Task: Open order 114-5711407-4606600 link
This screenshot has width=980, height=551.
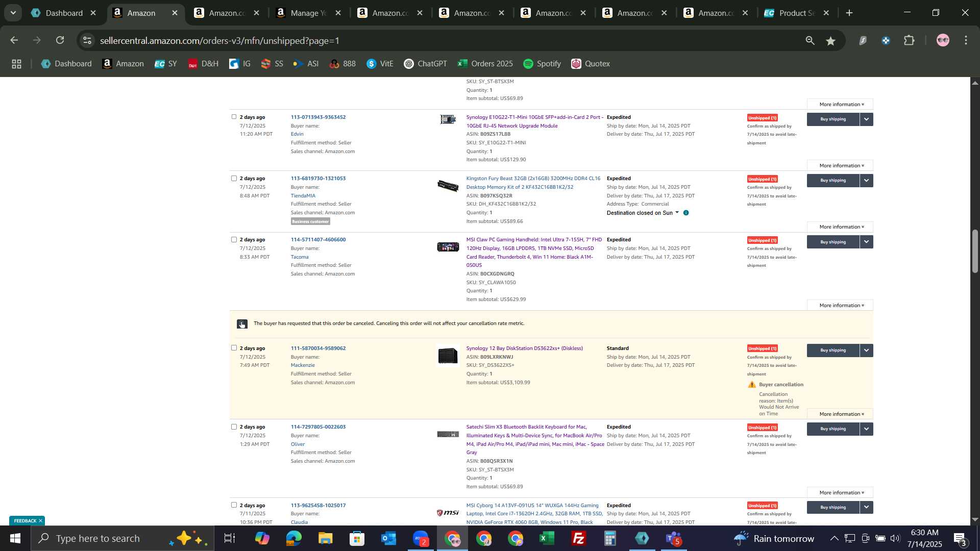Action: 318,240
